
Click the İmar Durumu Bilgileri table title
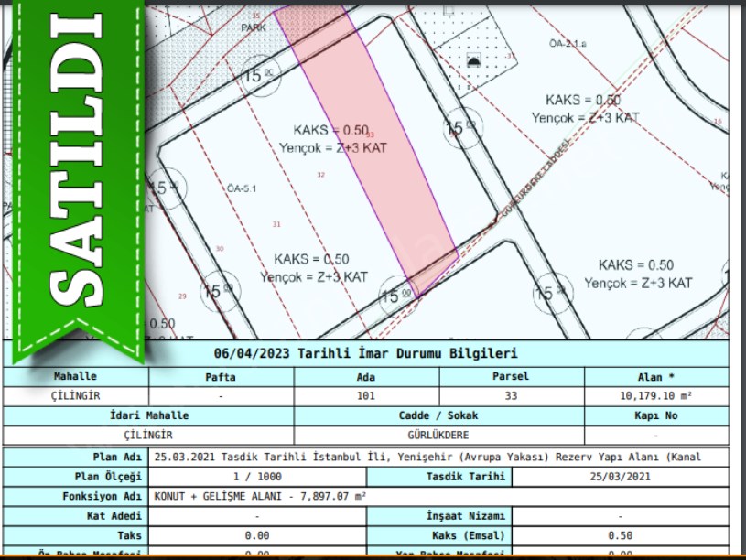point(366,353)
